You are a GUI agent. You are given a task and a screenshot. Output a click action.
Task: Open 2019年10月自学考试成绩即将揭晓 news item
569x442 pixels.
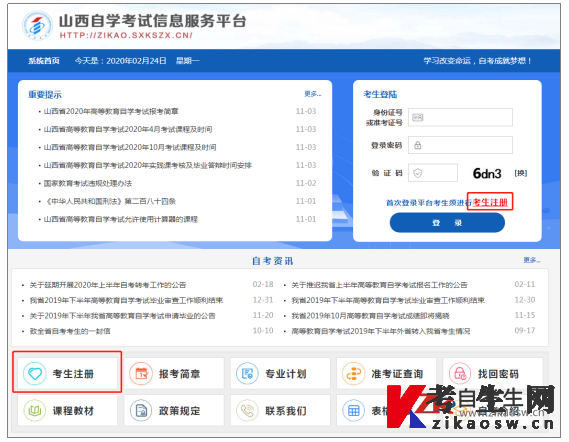click(371, 316)
